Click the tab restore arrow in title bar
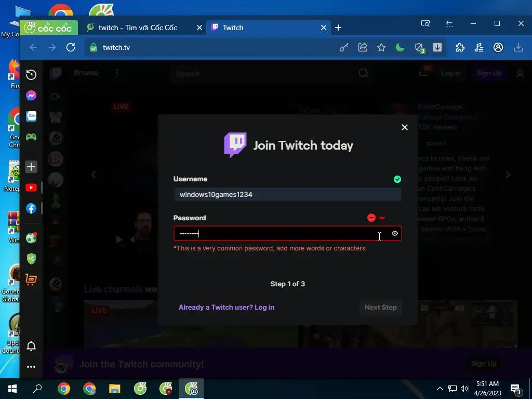 coord(449,23)
